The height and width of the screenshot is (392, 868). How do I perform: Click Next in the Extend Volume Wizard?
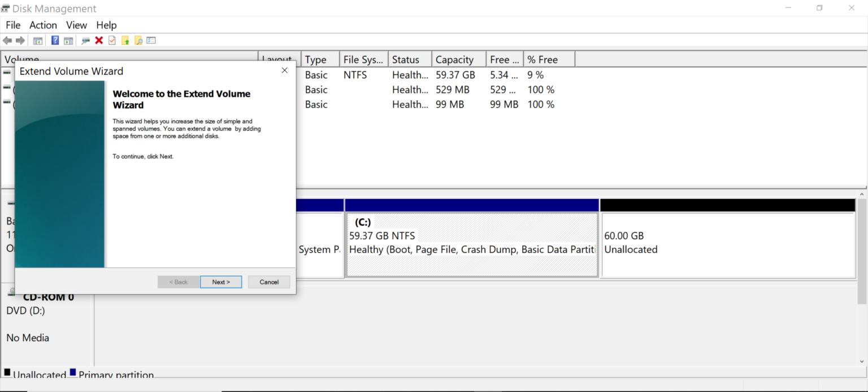coord(221,282)
